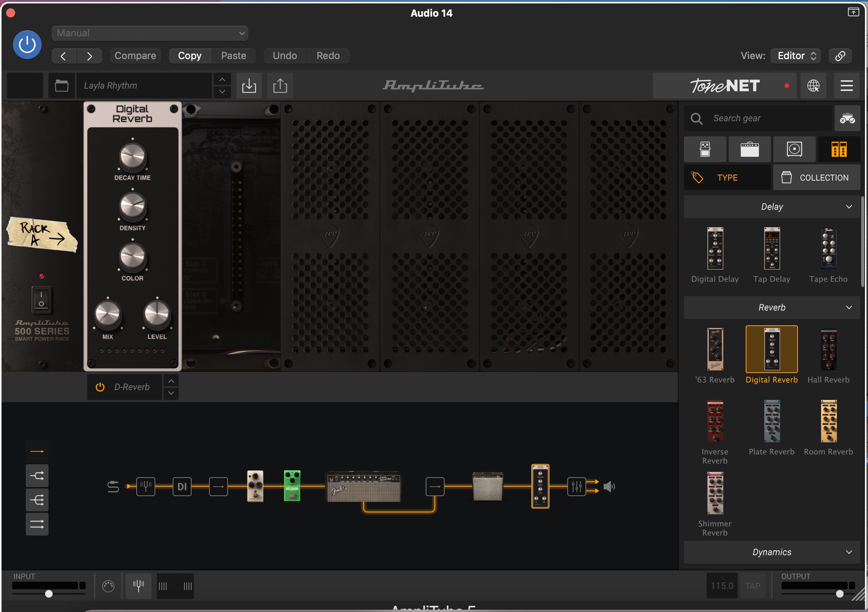Click the DECAY TIME knob
The height and width of the screenshot is (612, 868).
click(x=133, y=156)
